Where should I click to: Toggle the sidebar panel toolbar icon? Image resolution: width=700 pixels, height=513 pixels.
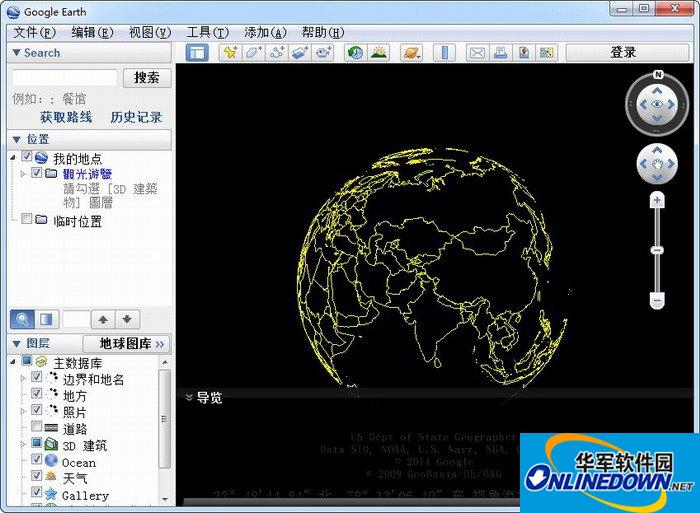coord(197,53)
